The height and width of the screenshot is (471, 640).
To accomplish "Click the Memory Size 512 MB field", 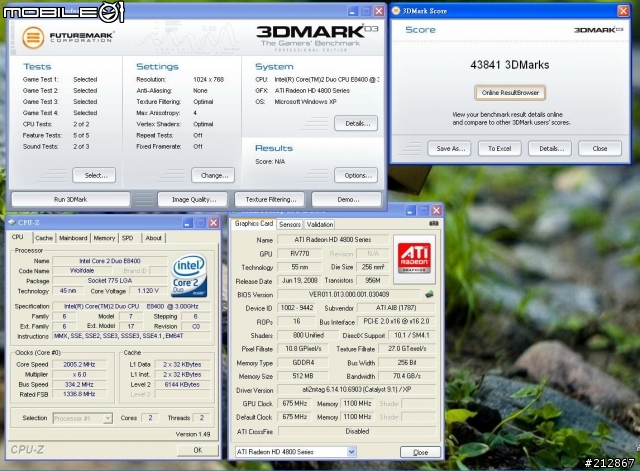I will 302,376.
